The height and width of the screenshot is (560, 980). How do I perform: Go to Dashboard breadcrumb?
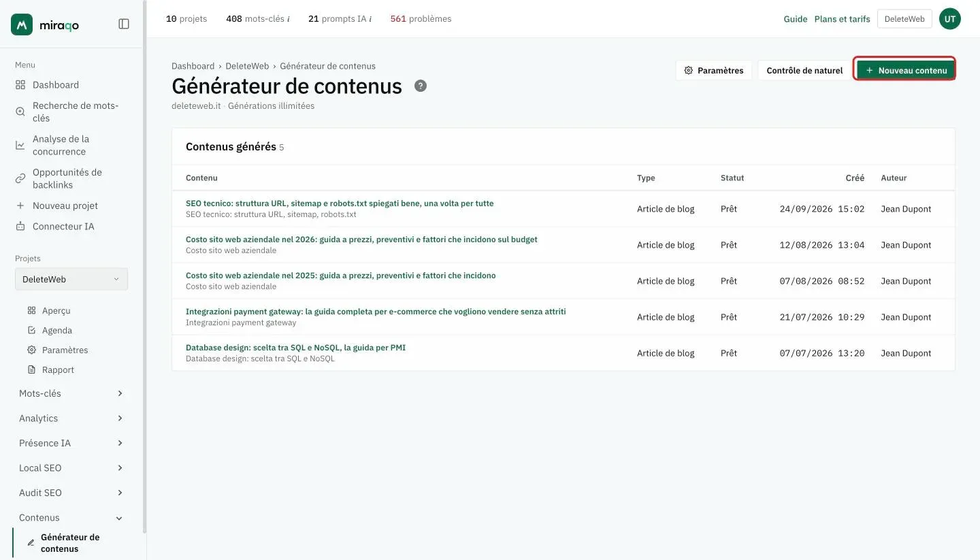(193, 66)
